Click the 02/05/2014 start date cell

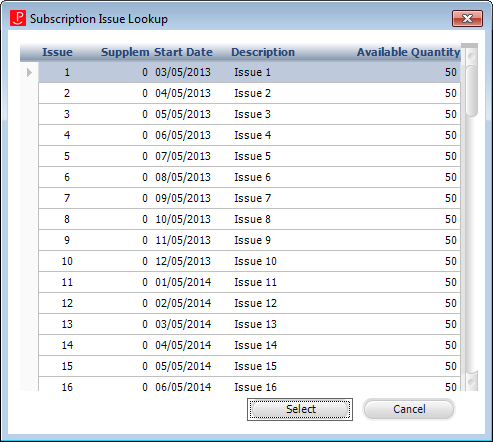[183, 303]
